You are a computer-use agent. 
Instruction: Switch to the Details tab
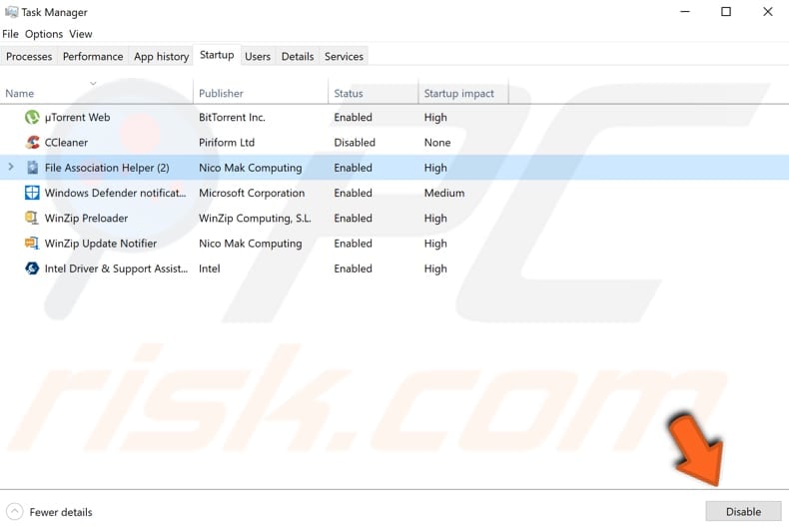298,56
